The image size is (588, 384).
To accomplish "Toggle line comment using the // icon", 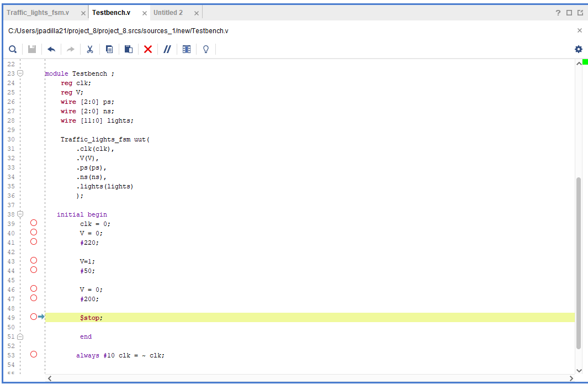I will click(x=167, y=49).
